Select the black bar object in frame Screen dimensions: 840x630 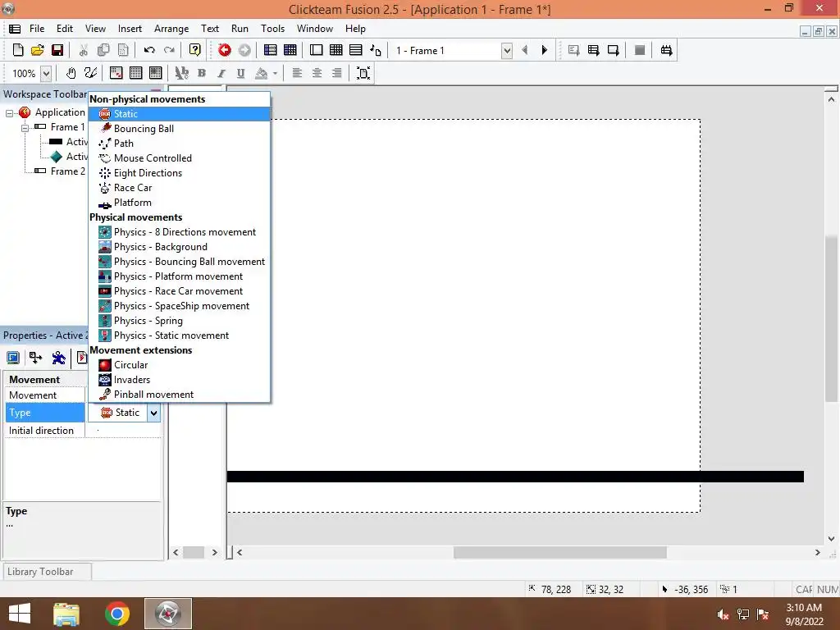tap(515, 477)
